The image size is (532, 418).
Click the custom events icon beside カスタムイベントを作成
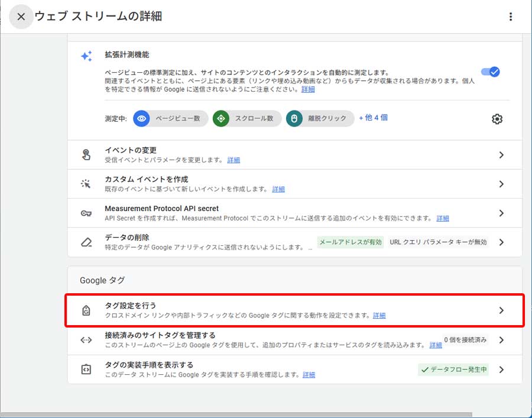[x=86, y=184]
